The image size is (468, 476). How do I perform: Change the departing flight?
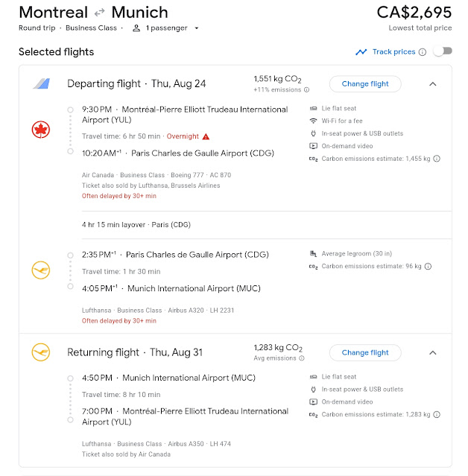pyautogui.click(x=365, y=84)
